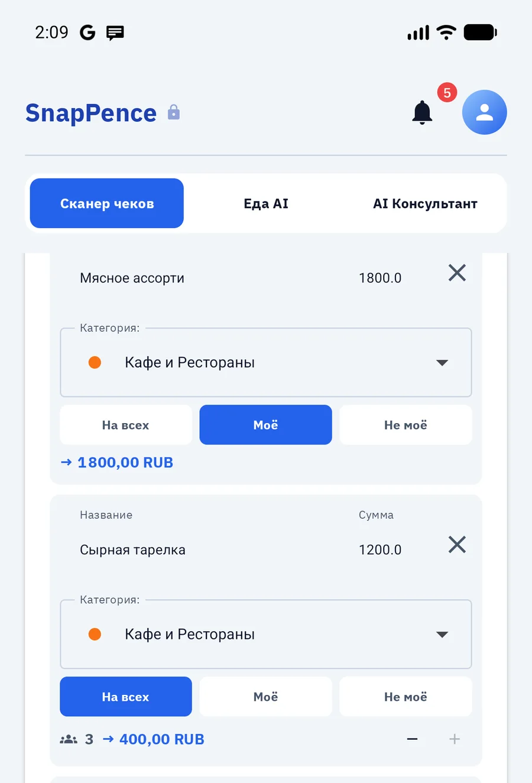Screen dimensions: 532x783
Task: Switch to the Еда AI tab
Action: click(x=266, y=203)
